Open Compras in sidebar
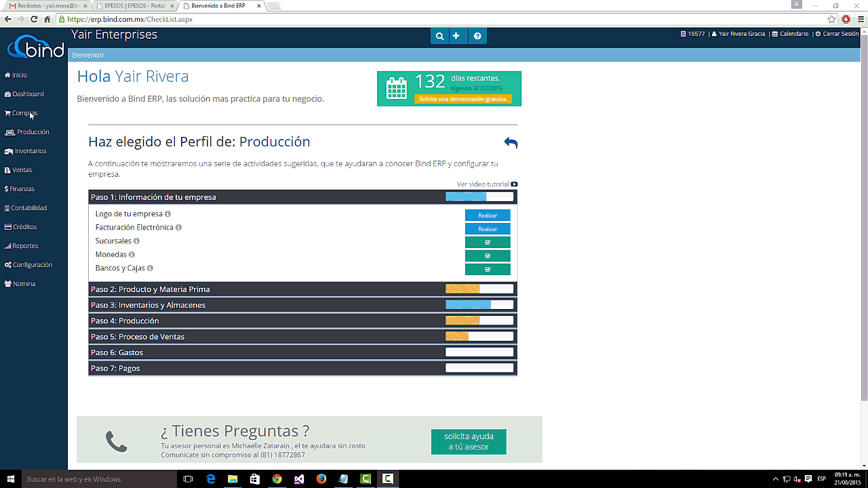The width and height of the screenshot is (868, 488). pos(21,113)
